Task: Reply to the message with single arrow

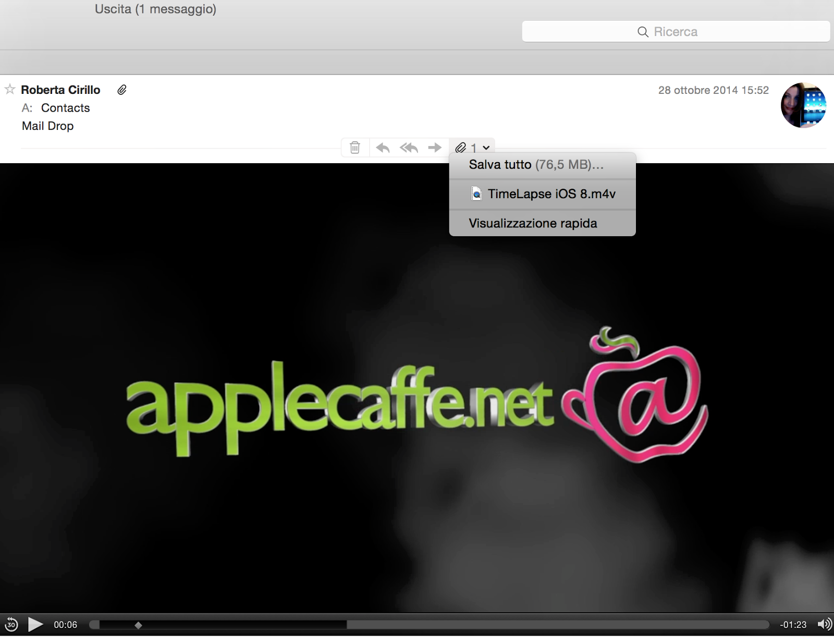Action: click(x=383, y=148)
